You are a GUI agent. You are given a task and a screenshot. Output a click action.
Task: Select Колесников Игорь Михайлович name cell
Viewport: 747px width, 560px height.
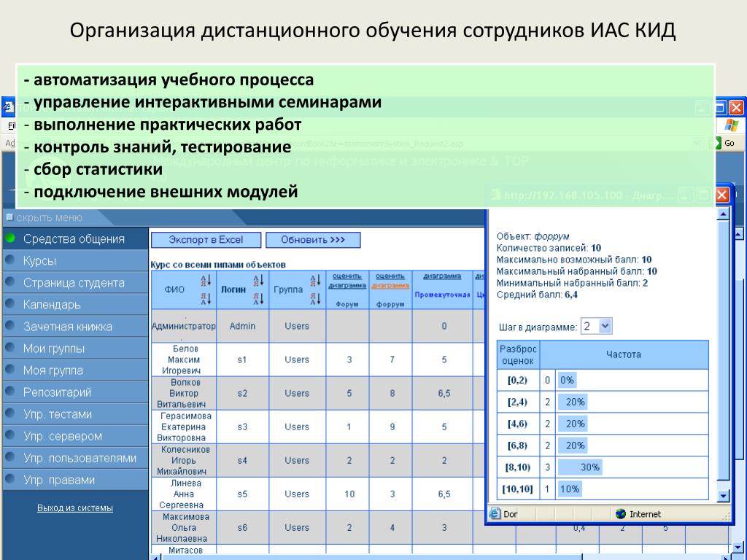(184, 461)
